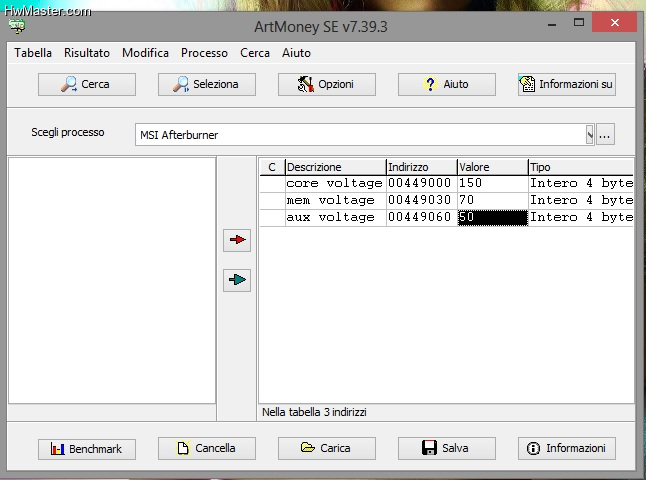Click Tipo column header
Viewport: 646px width, 480px height.
(x=581, y=167)
